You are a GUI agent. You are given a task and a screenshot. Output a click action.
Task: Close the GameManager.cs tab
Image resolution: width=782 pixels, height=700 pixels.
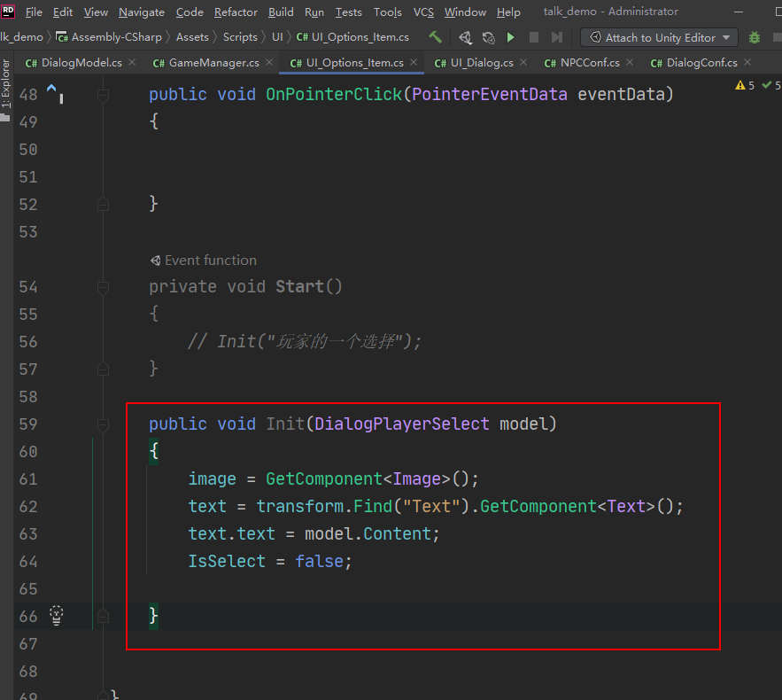pyautogui.click(x=269, y=62)
